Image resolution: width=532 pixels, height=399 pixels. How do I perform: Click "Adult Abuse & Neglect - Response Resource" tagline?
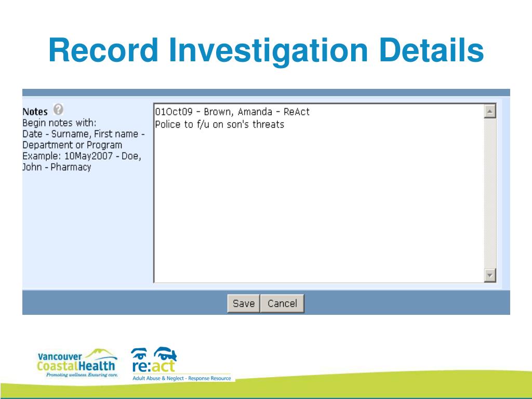point(181,378)
